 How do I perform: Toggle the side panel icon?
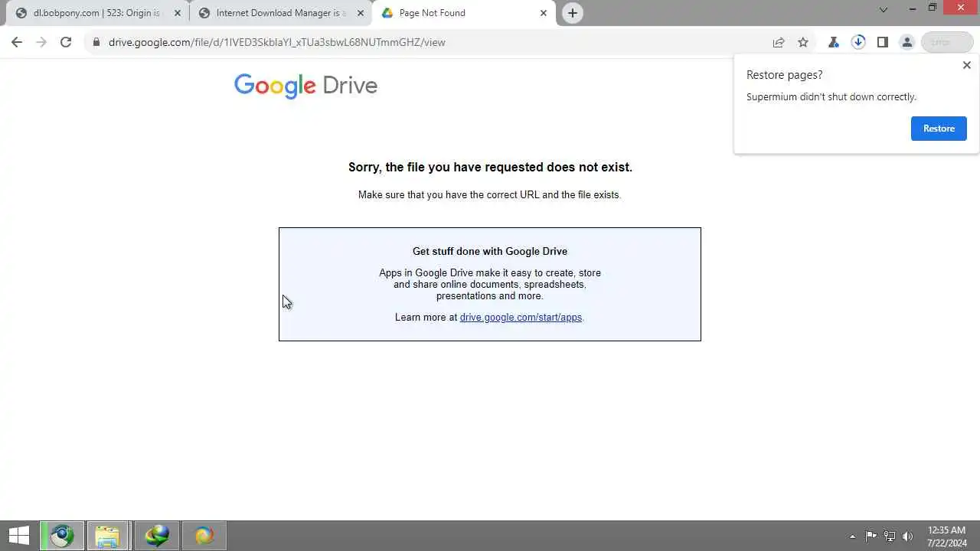883,42
